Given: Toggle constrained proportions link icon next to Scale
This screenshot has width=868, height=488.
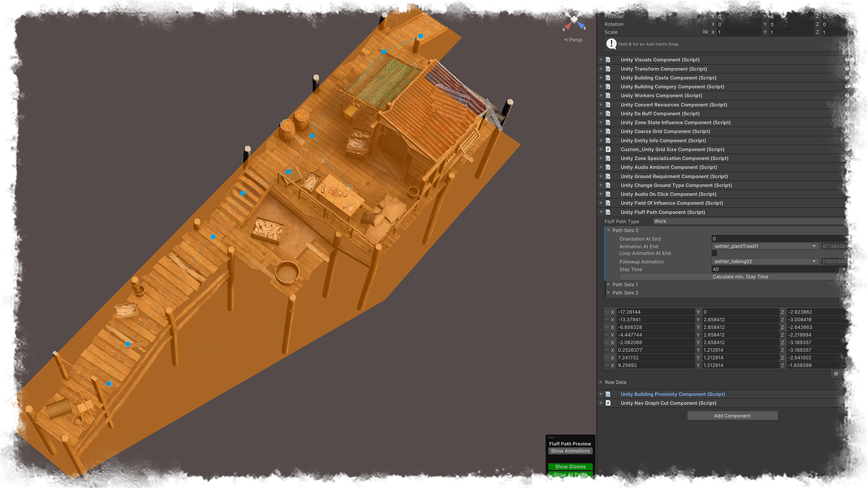Looking at the screenshot, I should 705,32.
